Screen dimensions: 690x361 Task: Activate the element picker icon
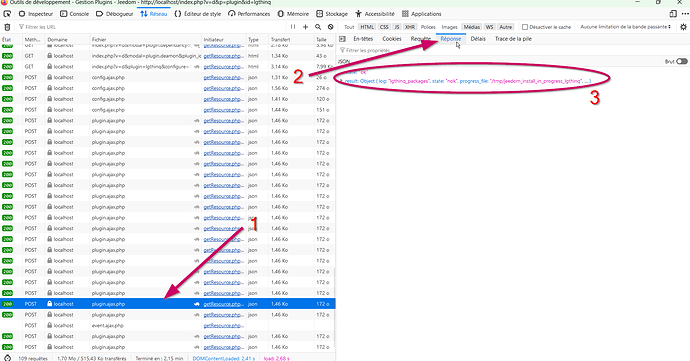pyautogui.click(x=7, y=14)
